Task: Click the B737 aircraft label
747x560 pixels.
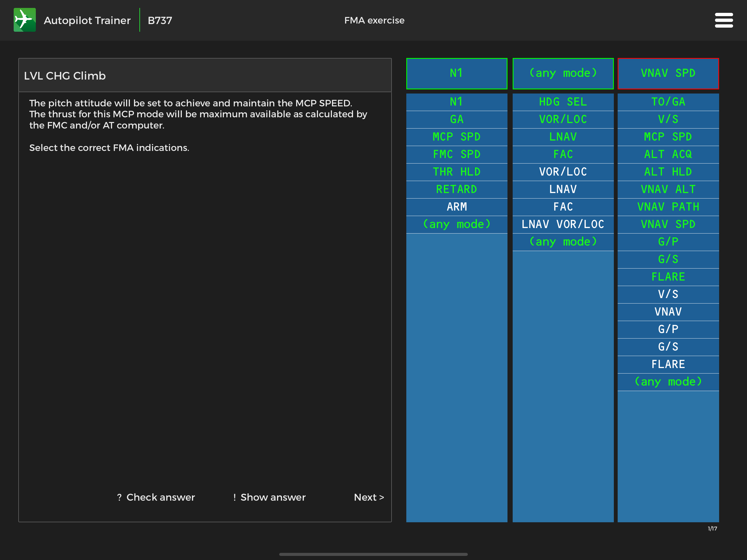Action: 160,21
